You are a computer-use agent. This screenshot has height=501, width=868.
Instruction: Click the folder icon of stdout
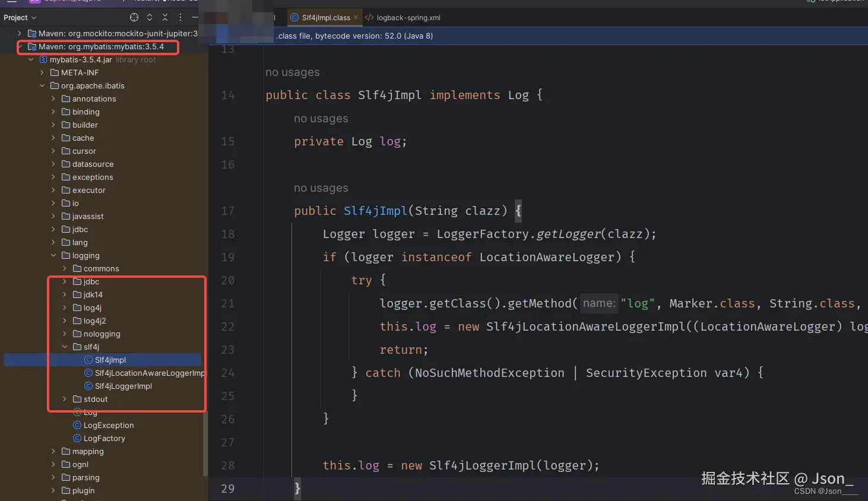(x=77, y=399)
